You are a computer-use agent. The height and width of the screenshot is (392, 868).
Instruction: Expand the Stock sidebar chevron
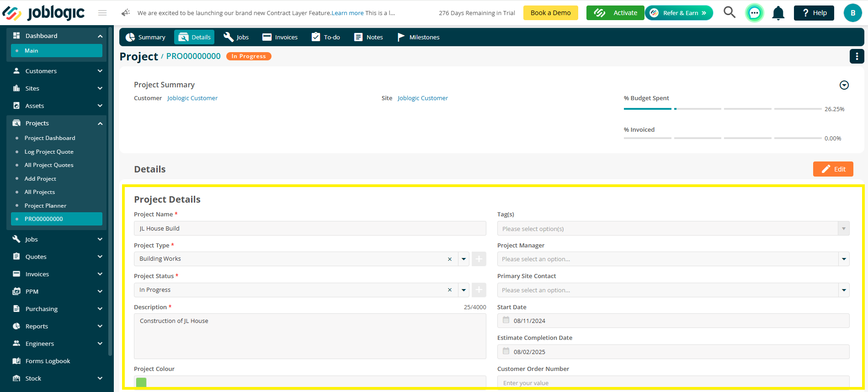pos(100,378)
